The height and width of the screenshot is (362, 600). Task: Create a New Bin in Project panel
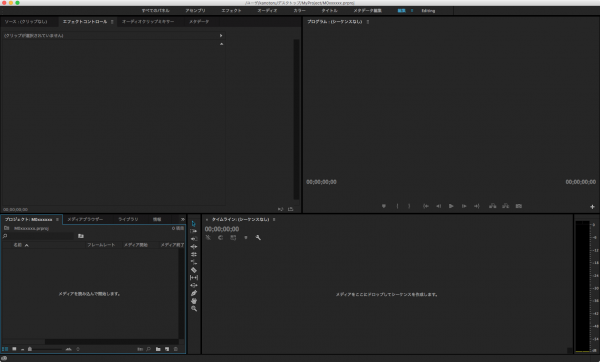click(x=158, y=349)
